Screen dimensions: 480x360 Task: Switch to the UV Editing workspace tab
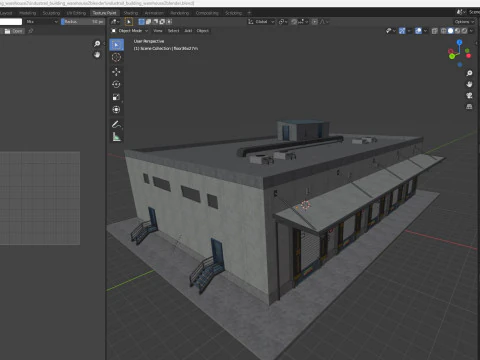[76, 13]
